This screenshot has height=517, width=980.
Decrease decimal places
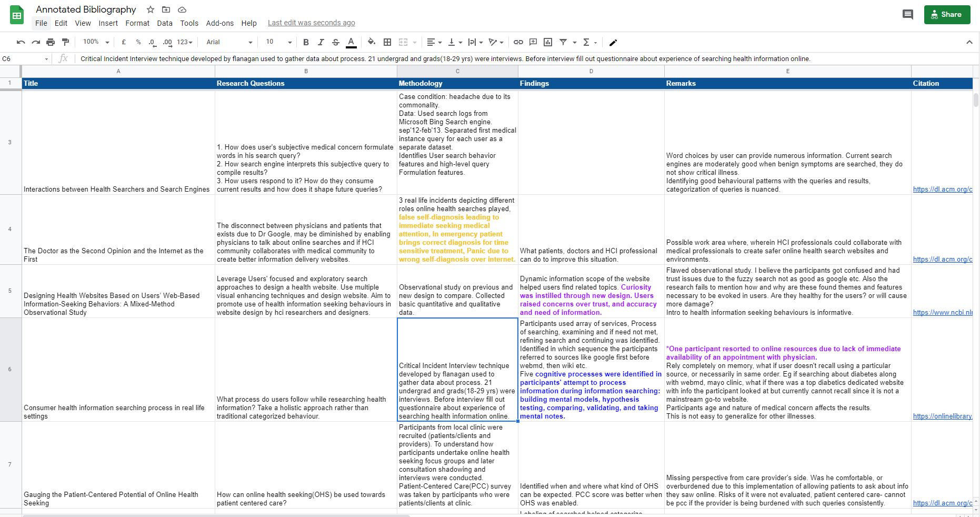[x=152, y=42]
